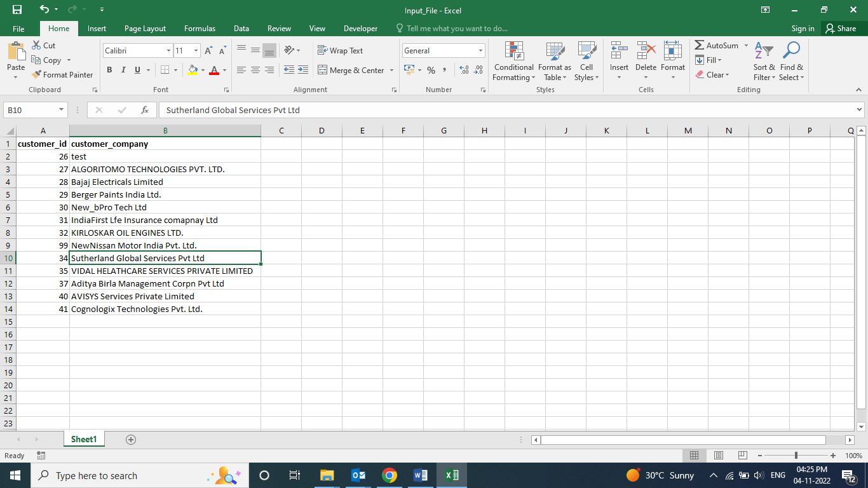Expand the Name Box dropdown arrow

61,110
